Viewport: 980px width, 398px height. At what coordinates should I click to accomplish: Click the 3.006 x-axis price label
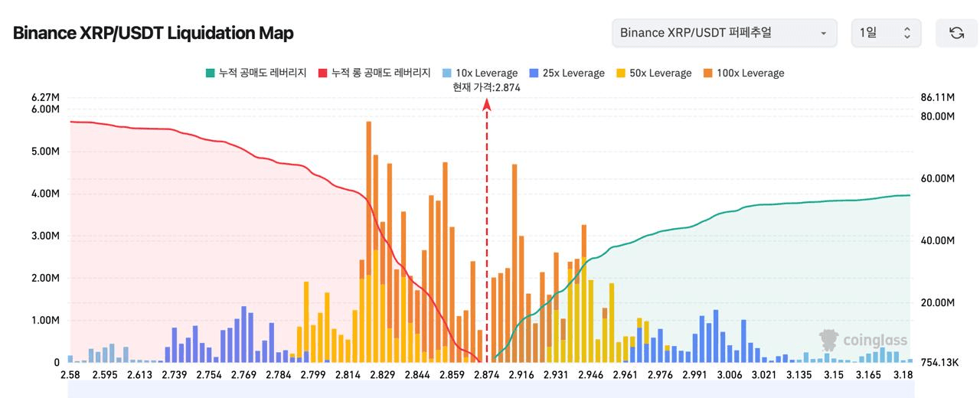[x=729, y=374]
